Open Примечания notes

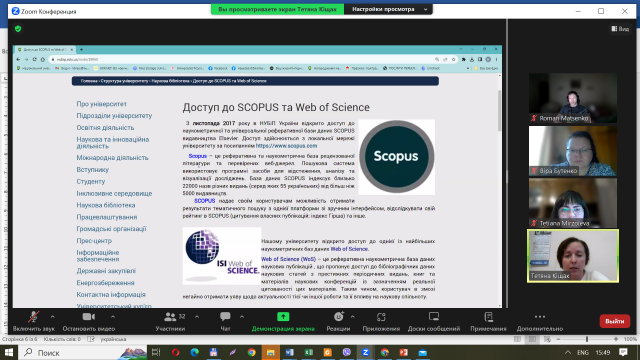click(488, 321)
